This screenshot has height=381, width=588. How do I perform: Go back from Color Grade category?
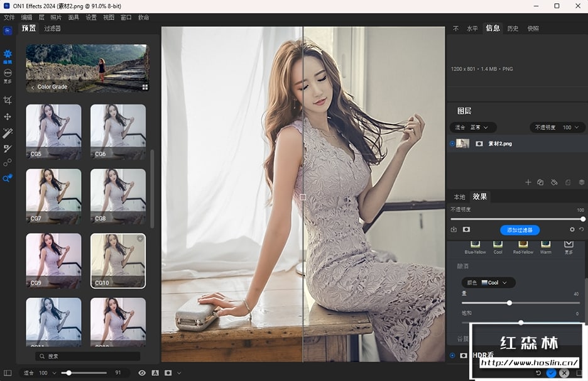[x=33, y=87]
